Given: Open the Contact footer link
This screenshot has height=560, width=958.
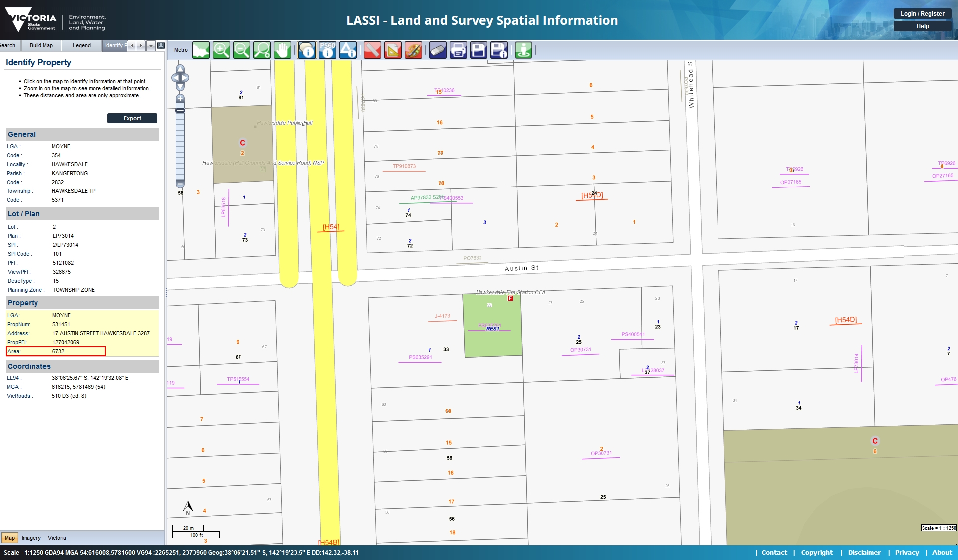Looking at the screenshot, I should [x=774, y=552].
